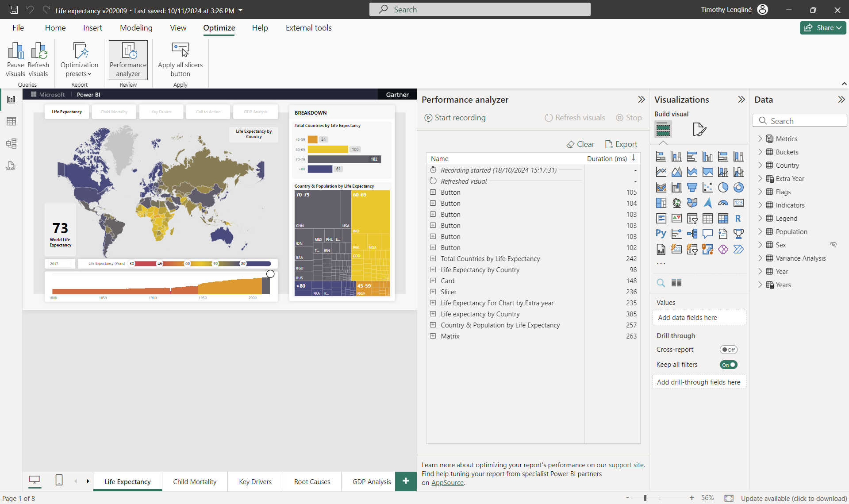Open Optimization presets dropdown
Screen dimensions: 849x504
[x=80, y=60]
